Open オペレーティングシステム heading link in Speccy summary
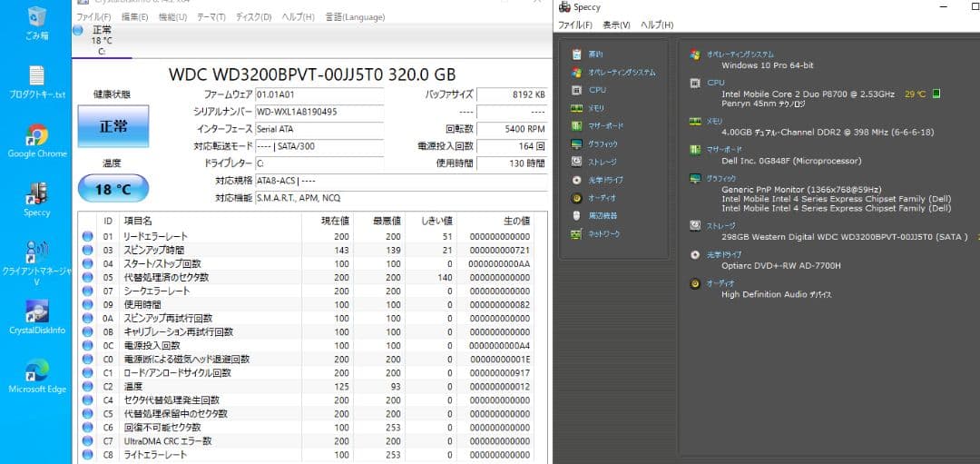Image resolution: width=980 pixels, height=464 pixels. [740, 54]
